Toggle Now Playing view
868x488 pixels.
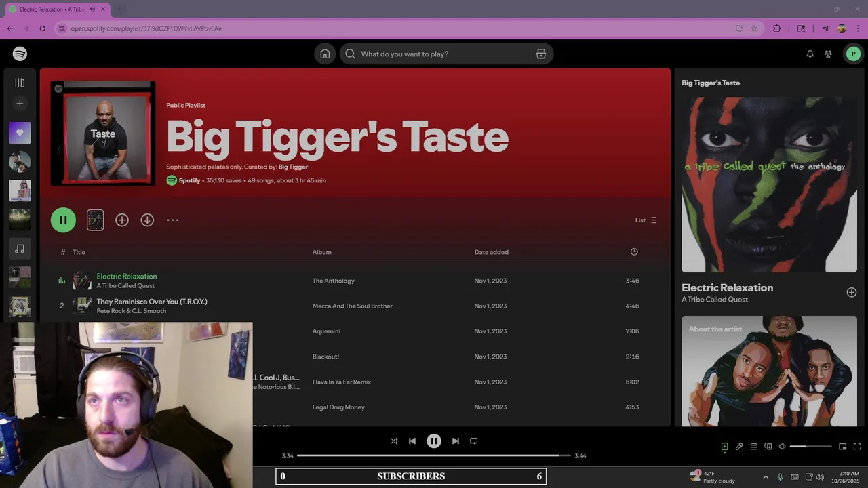[x=724, y=447]
